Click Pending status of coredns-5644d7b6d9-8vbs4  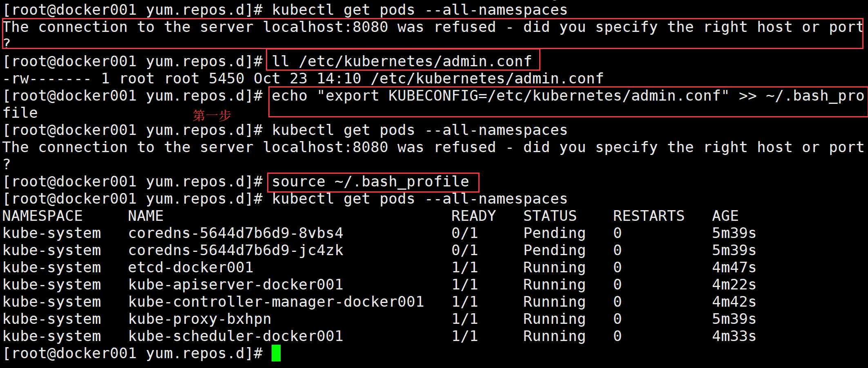pyautogui.click(x=554, y=233)
